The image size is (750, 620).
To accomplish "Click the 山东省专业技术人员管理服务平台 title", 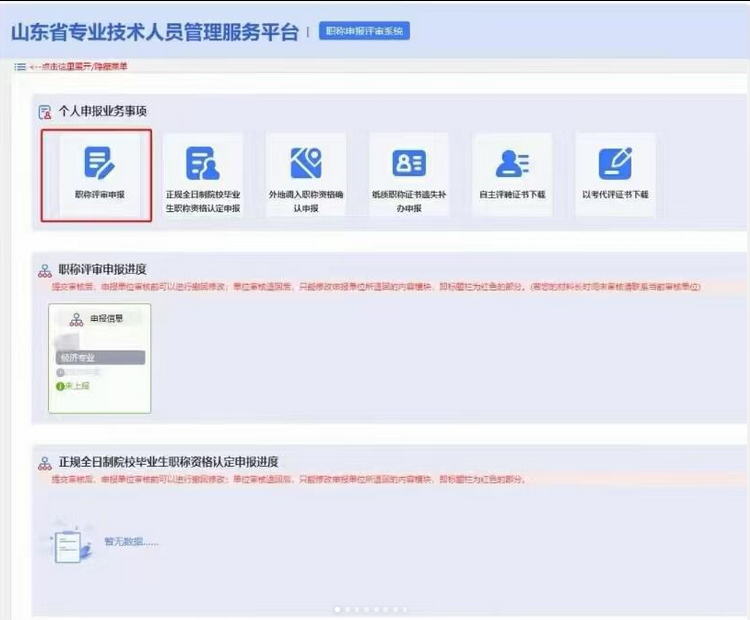I will coord(155,32).
